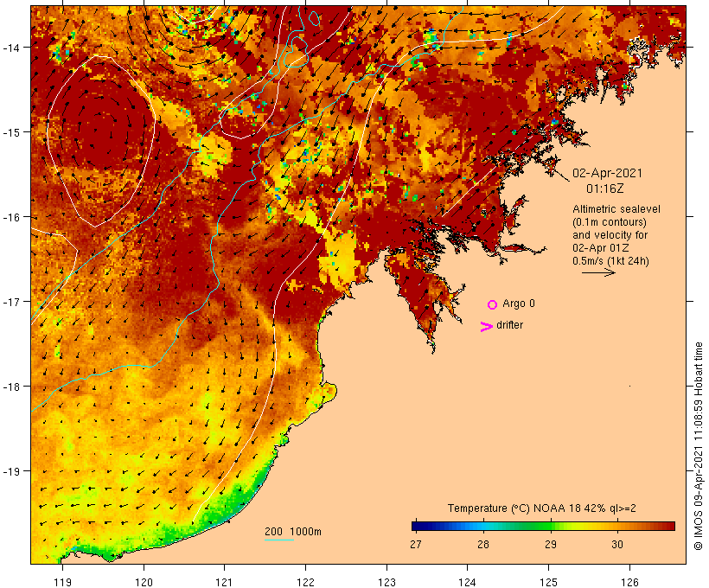Click the '(0.1m contours)' caption line
The height and width of the screenshot is (588, 709).
[x=609, y=222]
